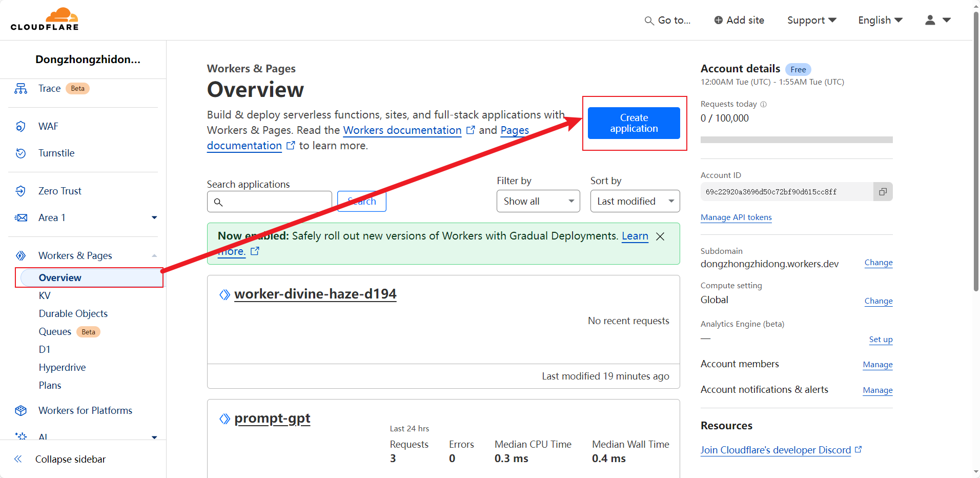Screen dimensions: 980x478
Task: Copy the Account ID with the copy icon
Action: pos(883,191)
